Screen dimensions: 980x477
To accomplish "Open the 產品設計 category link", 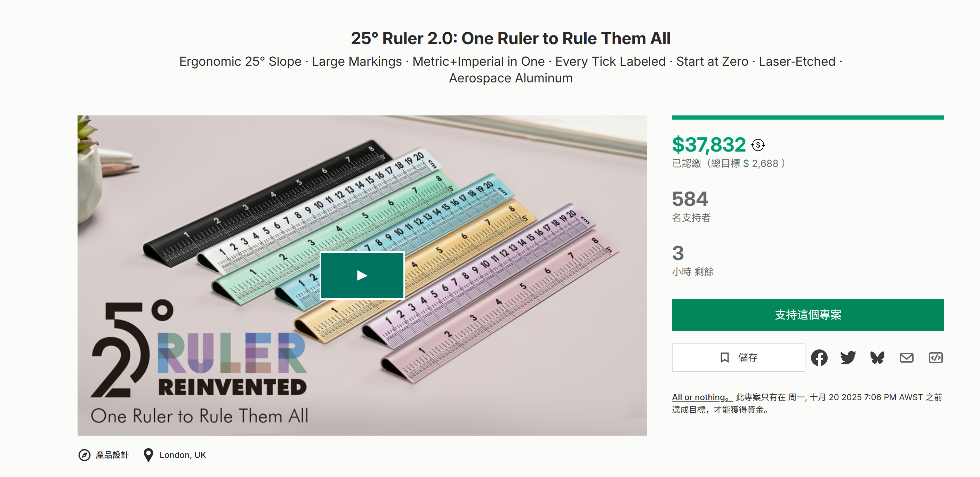I will pyautogui.click(x=112, y=455).
